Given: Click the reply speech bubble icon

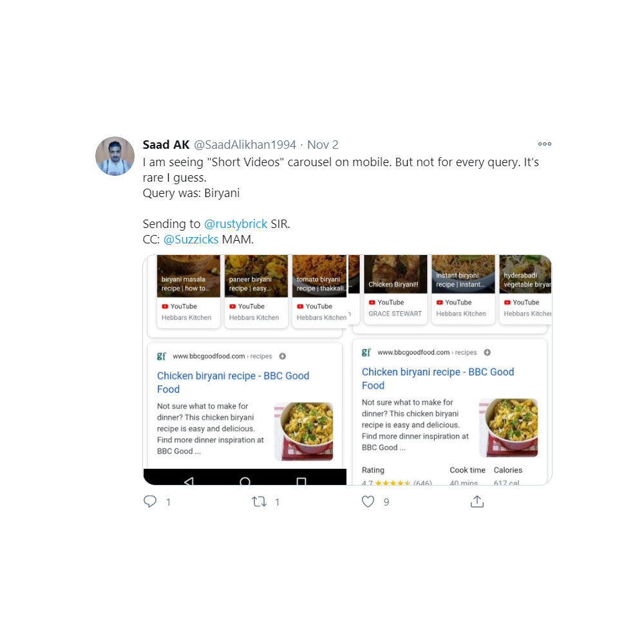Looking at the screenshot, I should pos(150,502).
